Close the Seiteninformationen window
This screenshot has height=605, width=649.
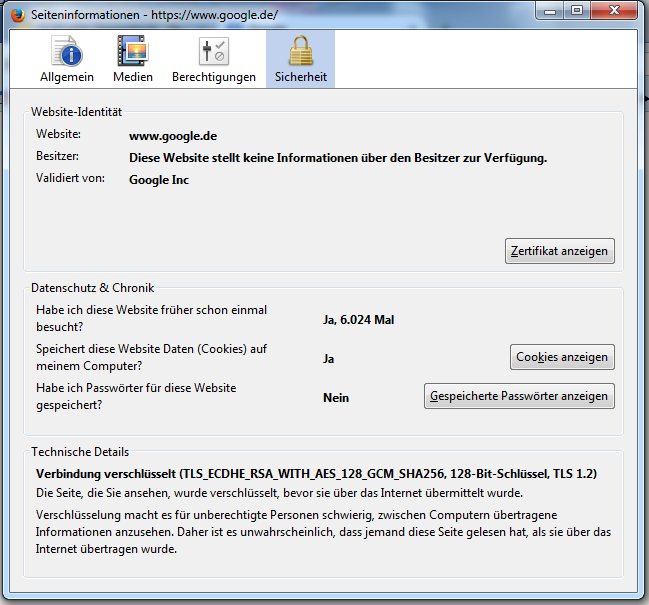click(614, 10)
